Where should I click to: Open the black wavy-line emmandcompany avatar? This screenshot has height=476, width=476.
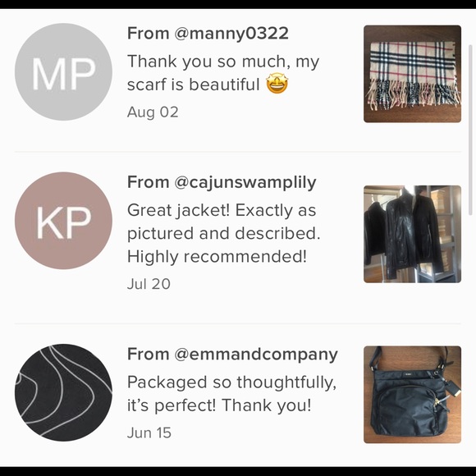[63, 392]
